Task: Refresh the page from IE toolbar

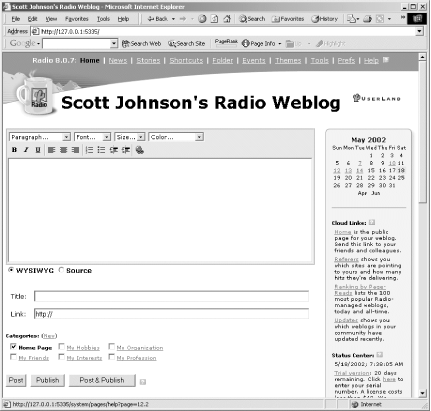Action: point(214,19)
